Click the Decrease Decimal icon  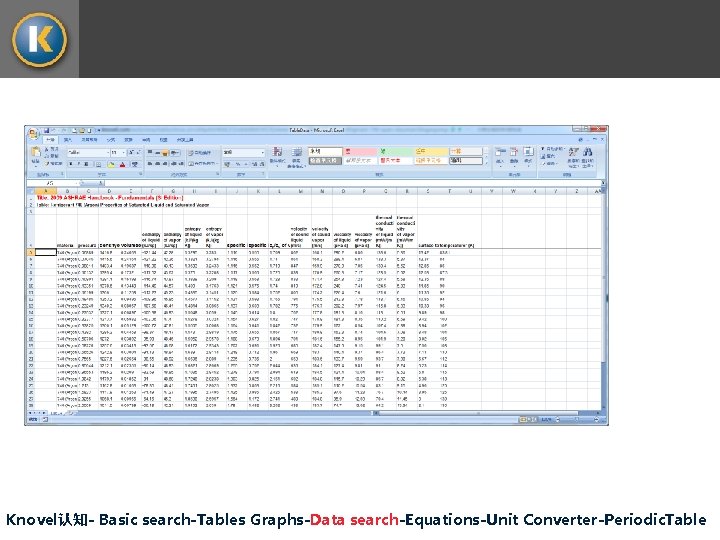pos(261,164)
